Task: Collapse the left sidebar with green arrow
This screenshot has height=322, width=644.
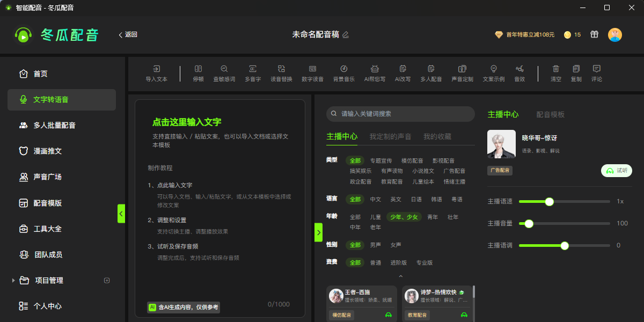Action: pyautogui.click(x=121, y=214)
